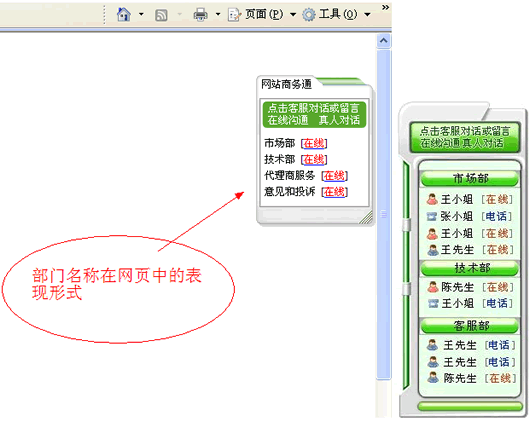Collapse the 客服部 section header

point(469,326)
